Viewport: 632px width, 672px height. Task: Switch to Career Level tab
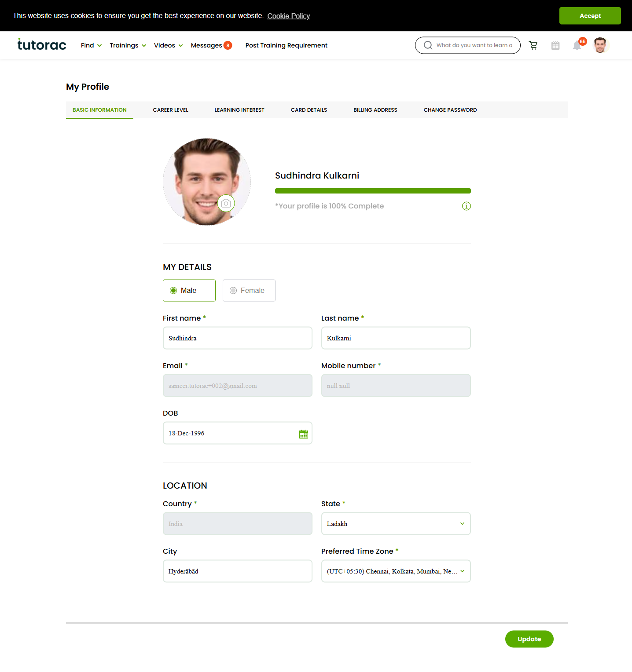[171, 110]
